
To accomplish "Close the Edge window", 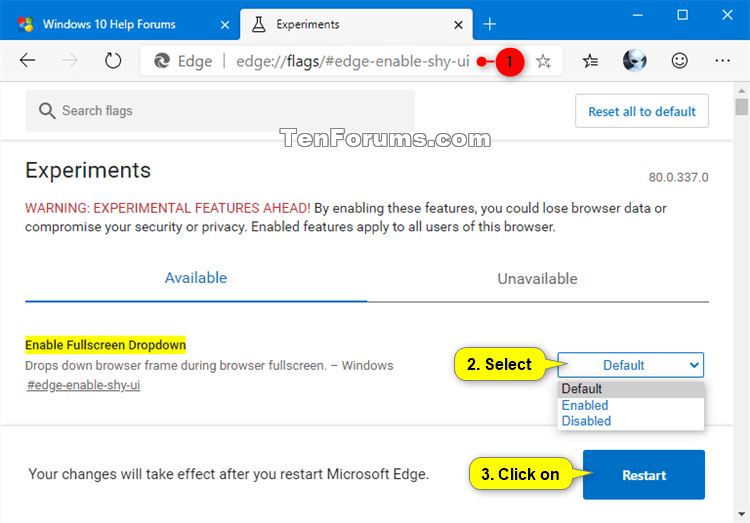I will (x=727, y=15).
